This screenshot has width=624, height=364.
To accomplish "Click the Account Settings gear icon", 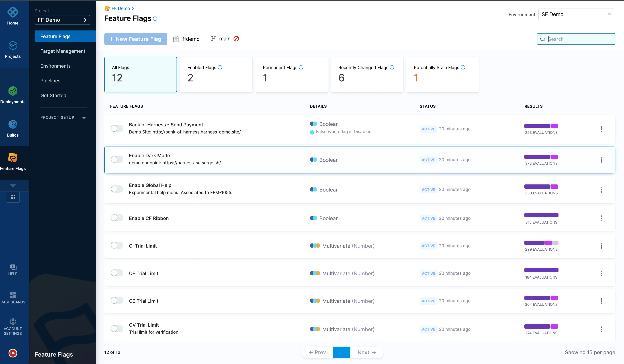I will pyautogui.click(x=12, y=322).
